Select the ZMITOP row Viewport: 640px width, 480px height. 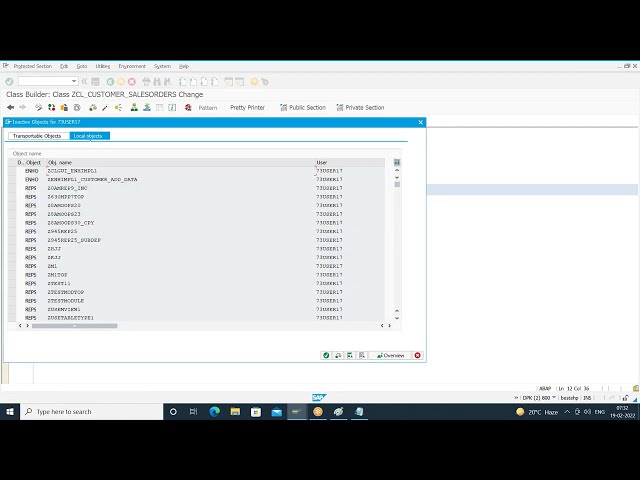196,275
